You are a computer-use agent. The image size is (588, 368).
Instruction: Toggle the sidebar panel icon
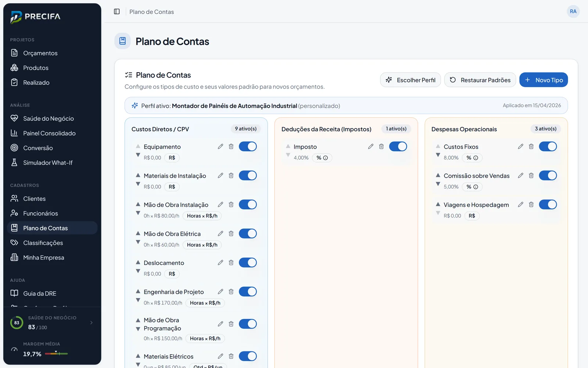pyautogui.click(x=117, y=11)
